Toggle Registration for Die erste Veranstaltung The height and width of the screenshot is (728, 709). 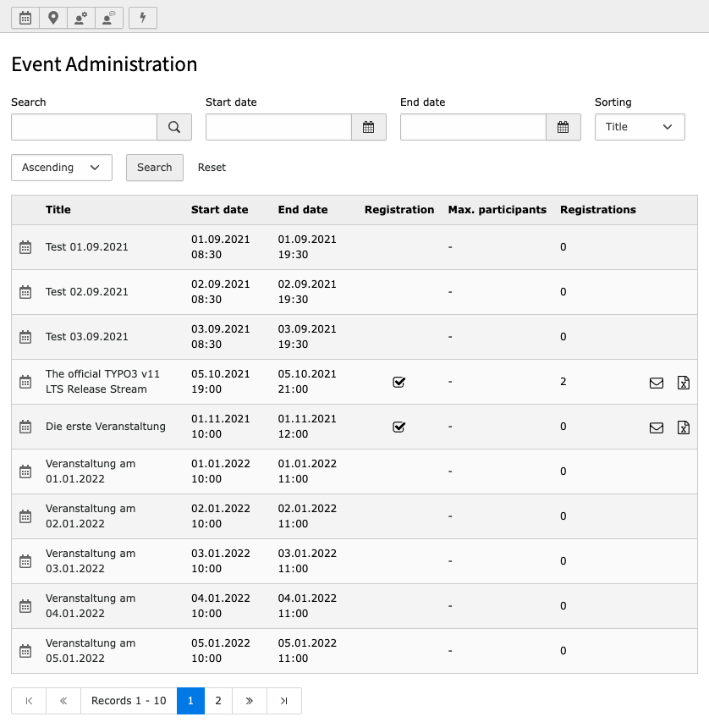[398, 427]
